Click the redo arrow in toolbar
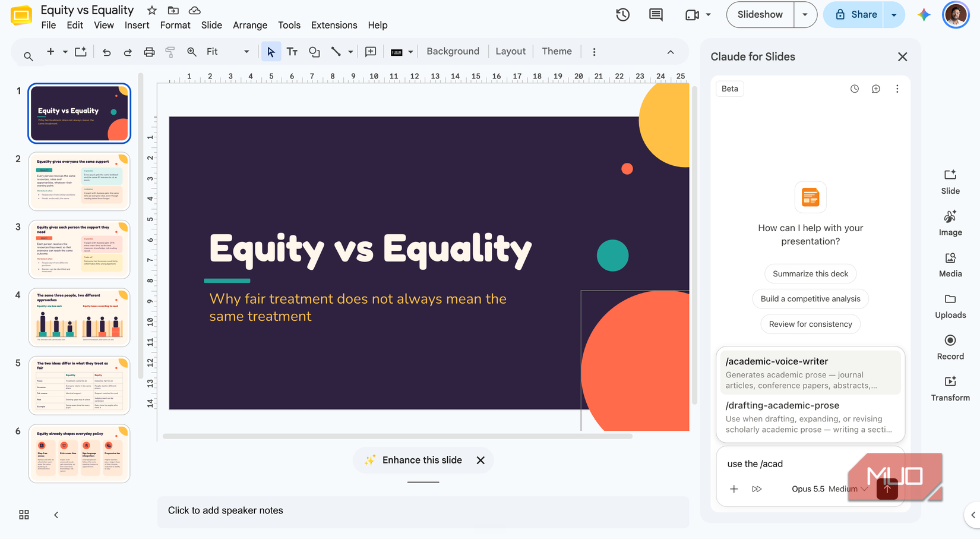This screenshot has height=539, width=980. click(128, 52)
